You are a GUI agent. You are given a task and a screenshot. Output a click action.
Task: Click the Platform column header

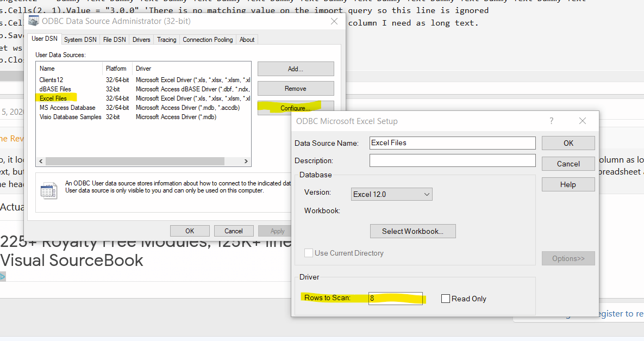pyautogui.click(x=117, y=69)
